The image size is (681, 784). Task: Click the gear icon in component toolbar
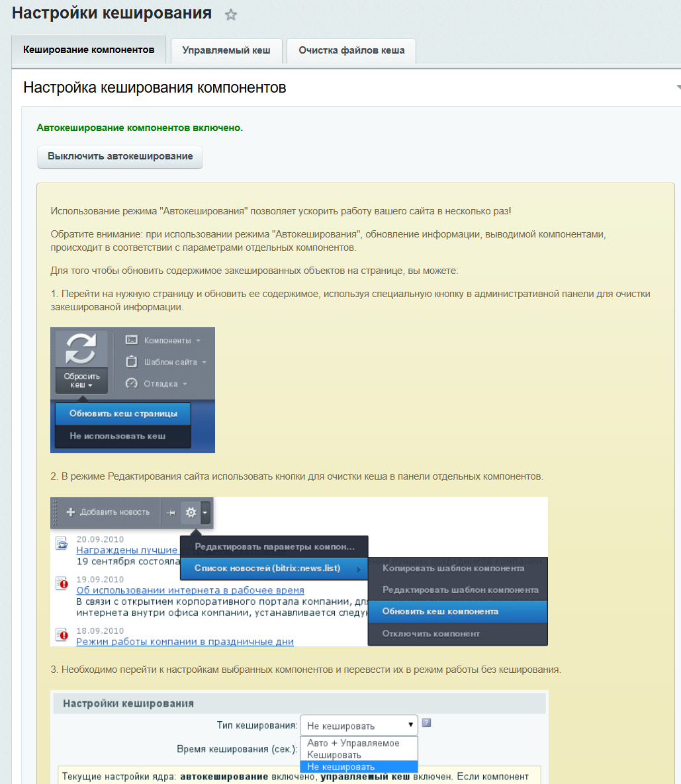191,513
